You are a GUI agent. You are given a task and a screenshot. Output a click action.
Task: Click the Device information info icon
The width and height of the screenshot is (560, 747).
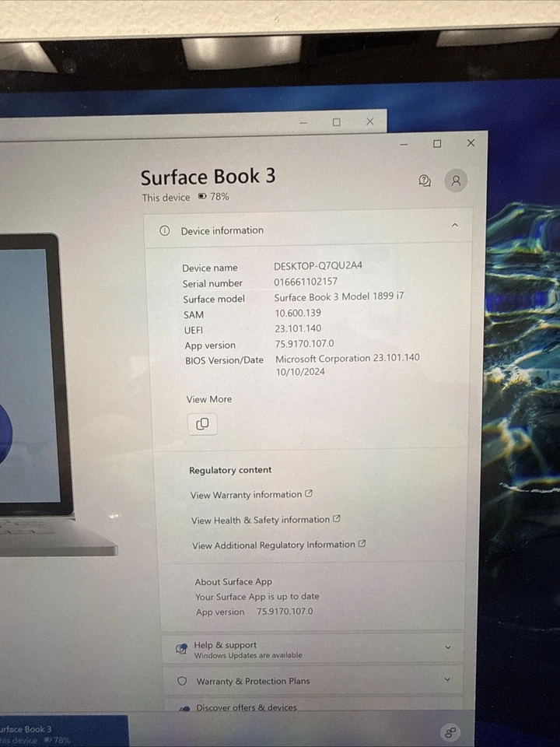(164, 231)
